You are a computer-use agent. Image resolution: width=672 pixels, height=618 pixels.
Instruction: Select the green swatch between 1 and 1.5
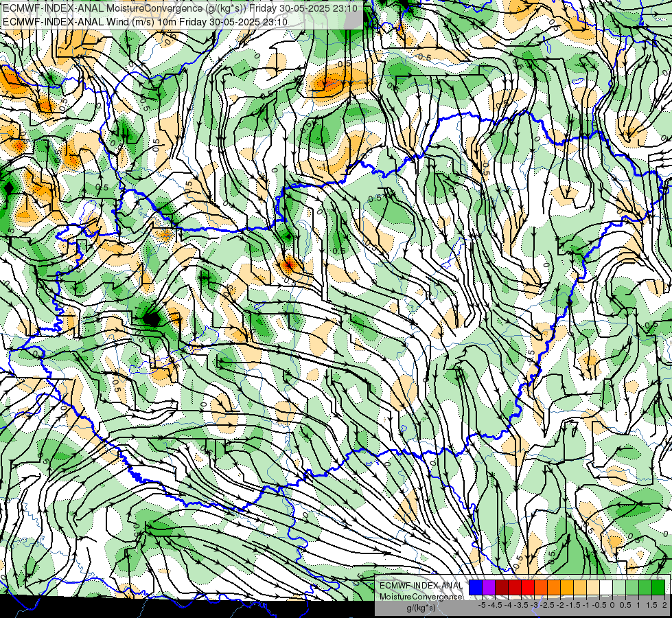tap(645, 587)
